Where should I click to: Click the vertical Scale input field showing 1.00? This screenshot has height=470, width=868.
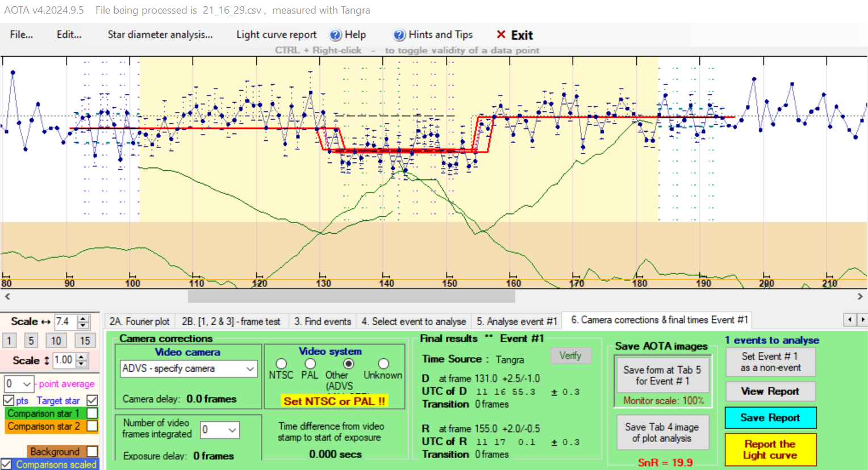coord(64,360)
